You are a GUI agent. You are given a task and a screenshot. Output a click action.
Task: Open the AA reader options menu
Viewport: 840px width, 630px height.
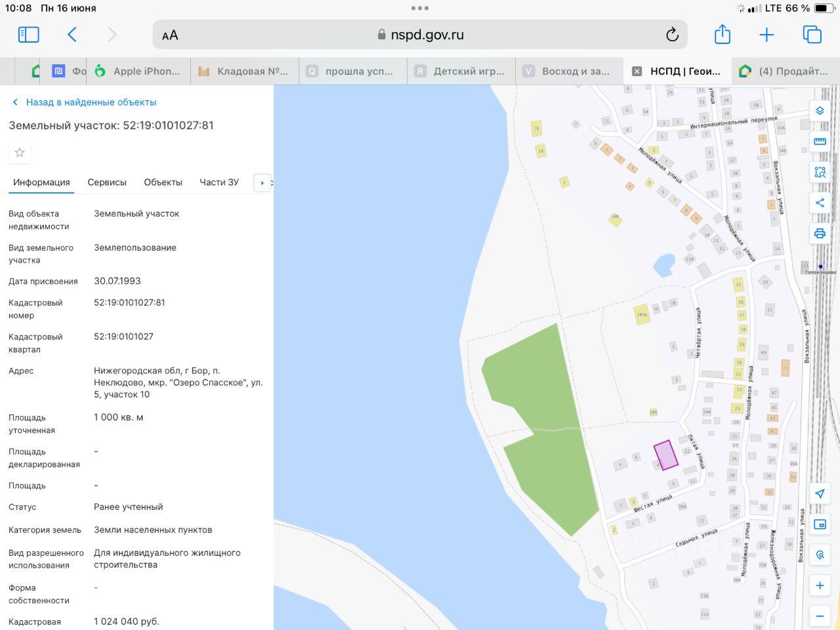click(170, 35)
